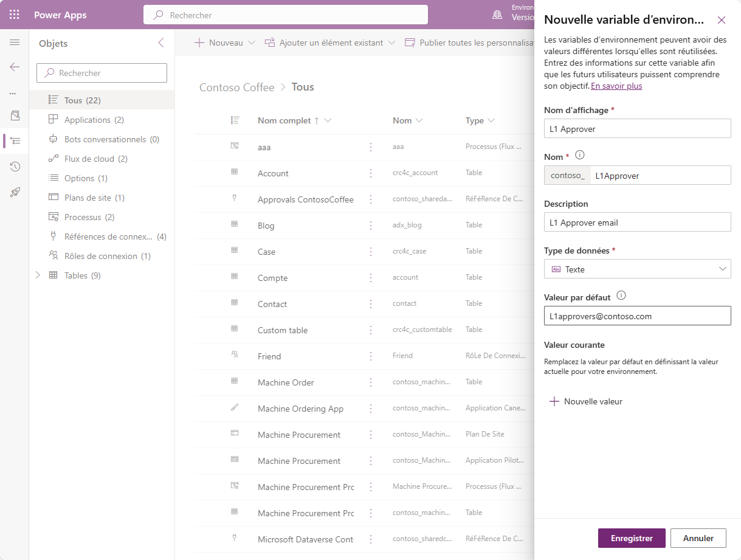Sort by Nom complet column header

[294, 120]
